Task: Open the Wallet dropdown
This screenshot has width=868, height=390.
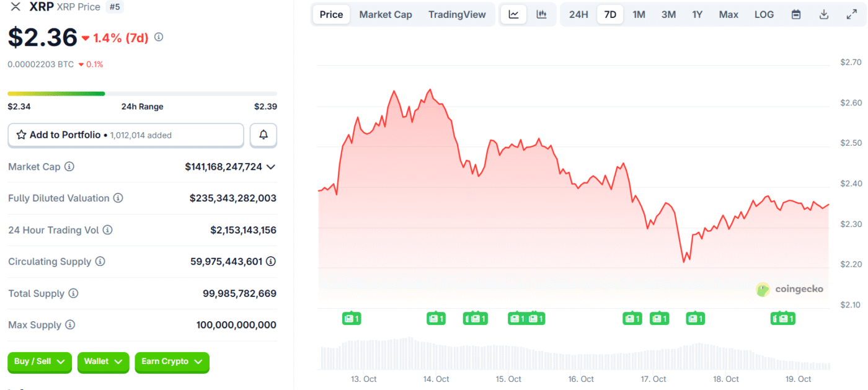Action: click(103, 362)
